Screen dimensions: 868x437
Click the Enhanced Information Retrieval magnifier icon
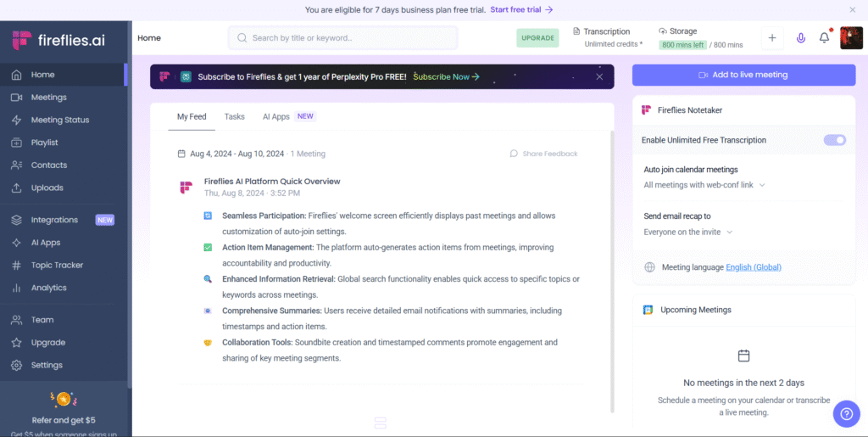(208, 279)
